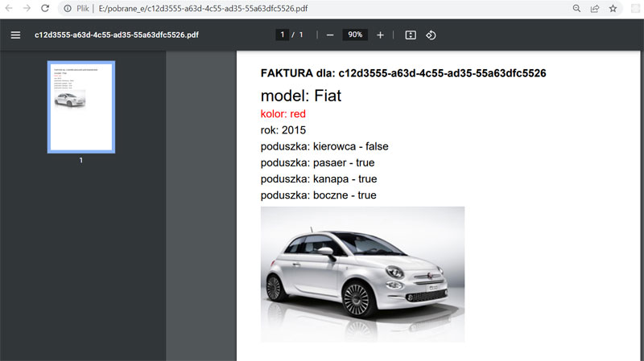
Task: Click the 'model: Fiat' heading text
Action: pyautogui.click(x=301, y=96)
